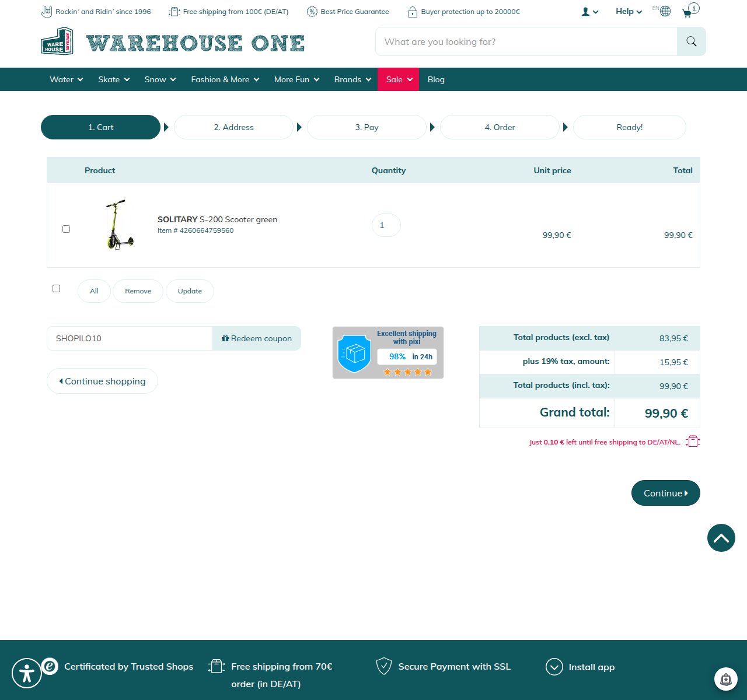The image size is (747, 700).
Task: Click Install app in footer
Action: tap(592, 667)
